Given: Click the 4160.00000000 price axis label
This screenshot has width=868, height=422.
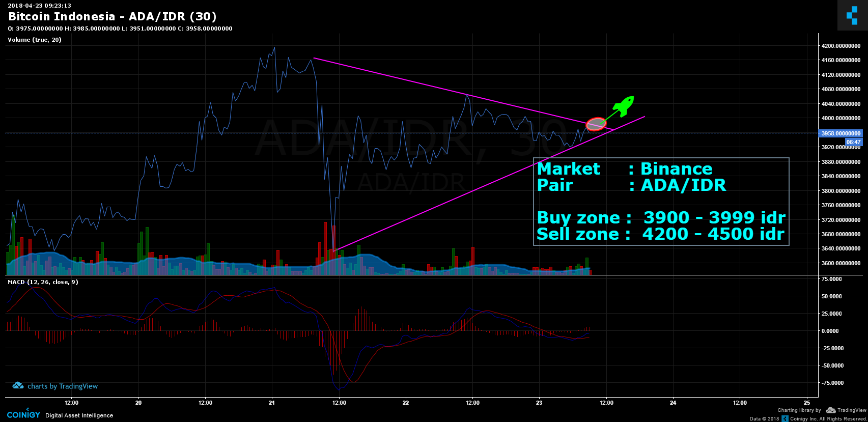Looking at the screenshot, I should (x=841, y=60).
